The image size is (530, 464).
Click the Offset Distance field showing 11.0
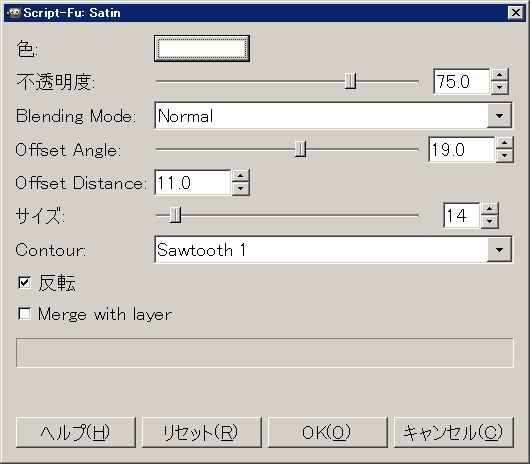coord(193,182)
